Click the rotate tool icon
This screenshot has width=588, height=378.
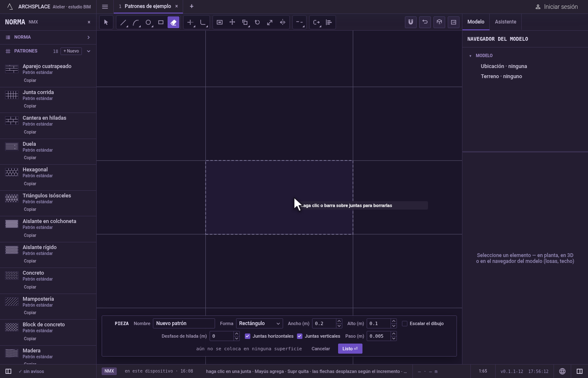pos(257,22)
